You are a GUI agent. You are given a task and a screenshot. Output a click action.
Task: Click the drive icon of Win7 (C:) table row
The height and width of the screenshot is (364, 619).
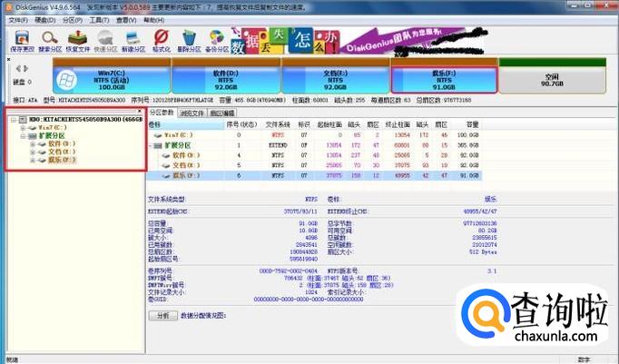point(158,135)
